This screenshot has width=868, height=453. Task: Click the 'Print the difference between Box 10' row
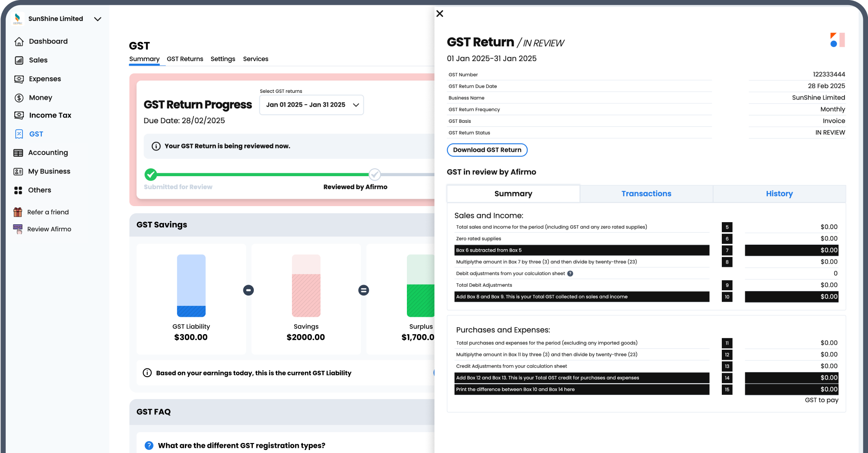[582, 390]
